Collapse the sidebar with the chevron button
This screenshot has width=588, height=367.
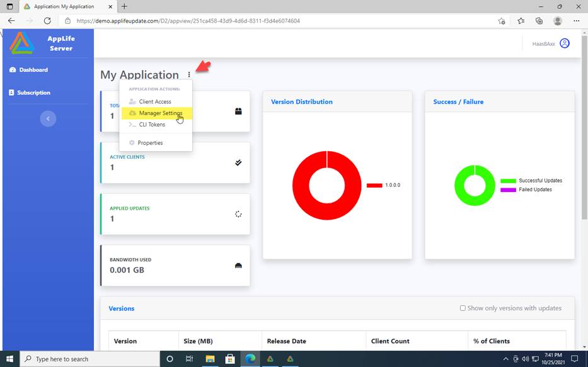click(x=48, y=119)
